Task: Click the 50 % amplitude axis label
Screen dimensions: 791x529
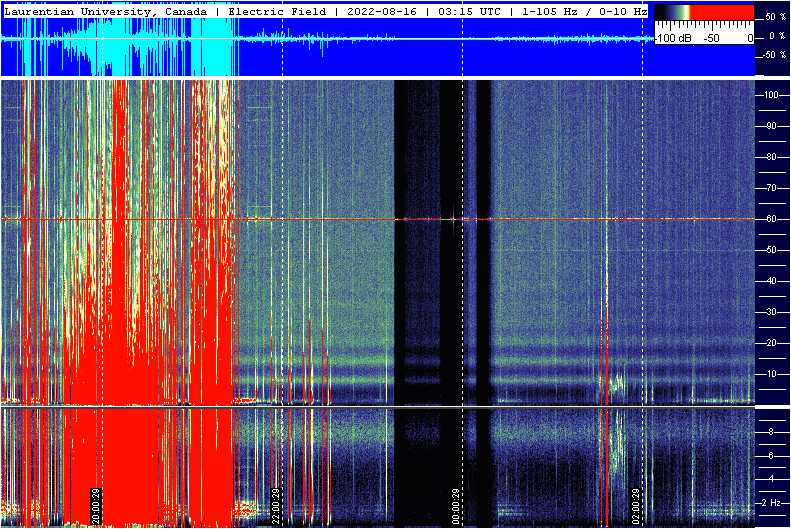Action: [x=775, y=17]
